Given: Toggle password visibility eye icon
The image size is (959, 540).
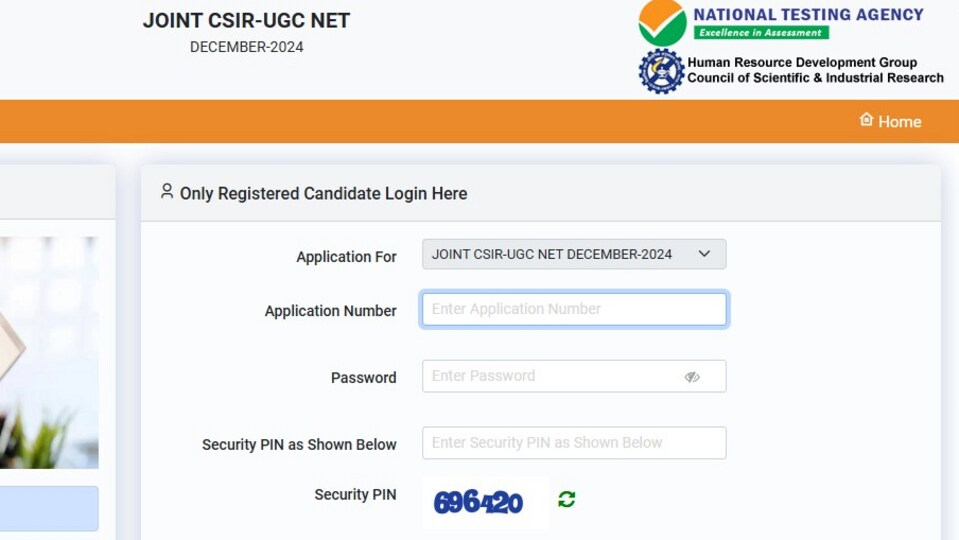Looking at the screenshot, I should (692, 377).
